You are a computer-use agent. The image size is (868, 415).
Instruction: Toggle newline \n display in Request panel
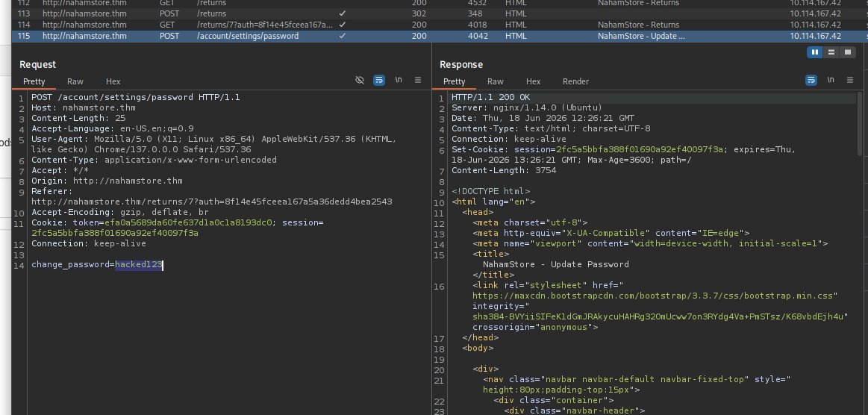click(x=399, y=80)
